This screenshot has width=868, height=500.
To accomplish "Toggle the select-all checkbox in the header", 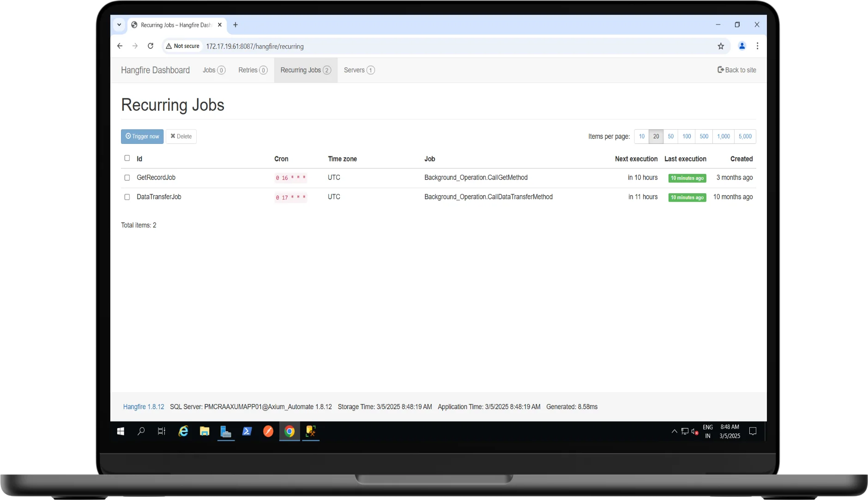I will (127, 158).
